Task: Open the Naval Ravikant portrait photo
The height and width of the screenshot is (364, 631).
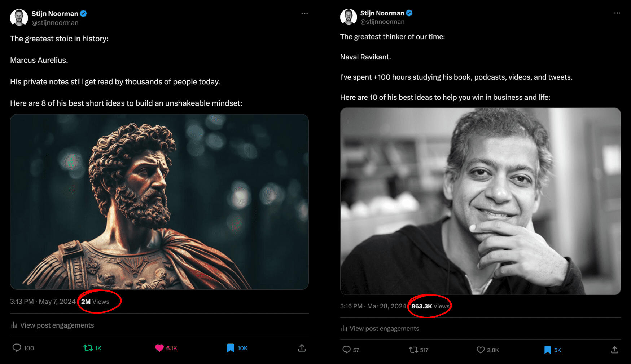Action: (x=480, y=201)
